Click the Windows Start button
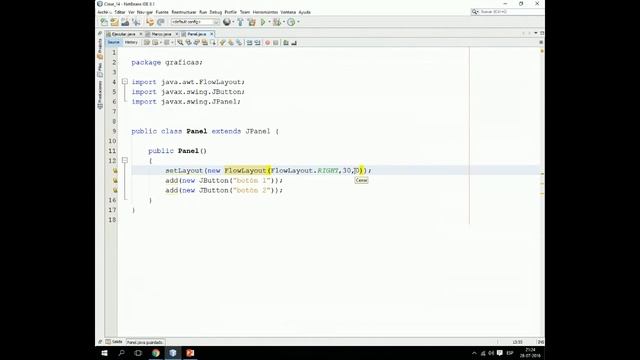 pyautogui.click(x=104, y=353)
